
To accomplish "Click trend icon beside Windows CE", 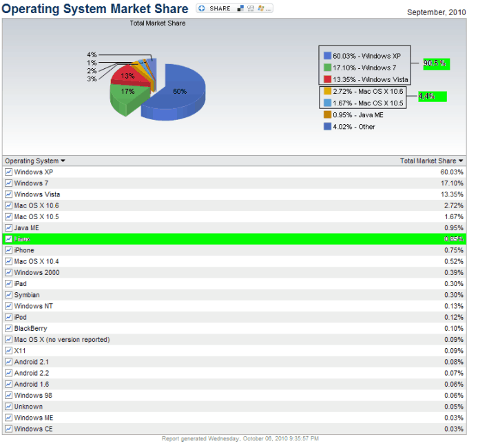I will (8, 429).
